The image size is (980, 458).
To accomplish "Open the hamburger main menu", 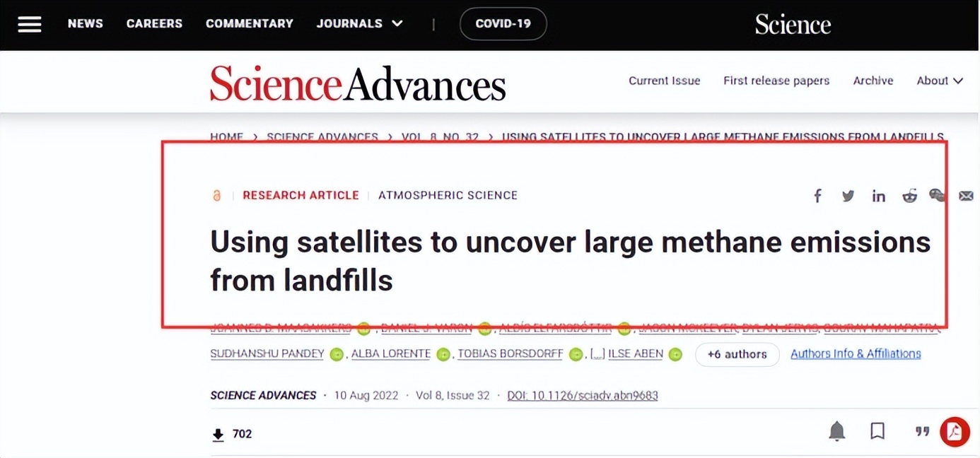I will tap(30, 24).
